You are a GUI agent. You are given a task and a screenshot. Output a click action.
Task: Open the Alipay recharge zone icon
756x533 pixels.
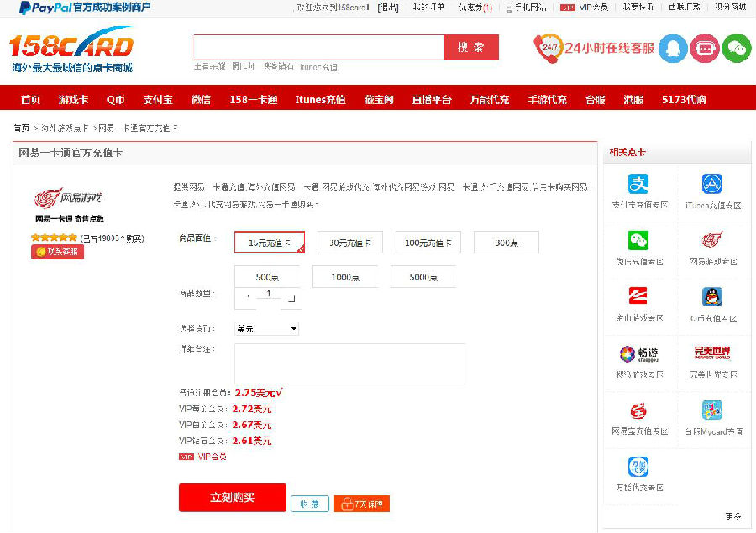pos(638,184)
